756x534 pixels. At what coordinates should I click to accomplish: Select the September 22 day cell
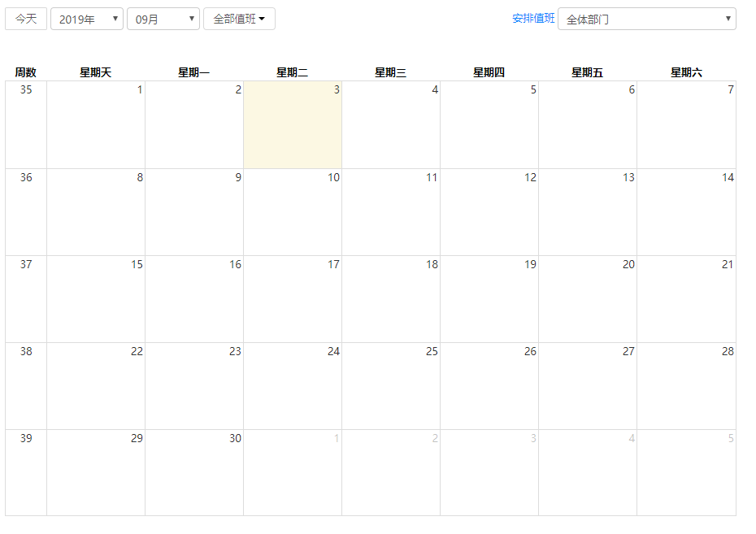pyautogui.click(x=96, y=386)
